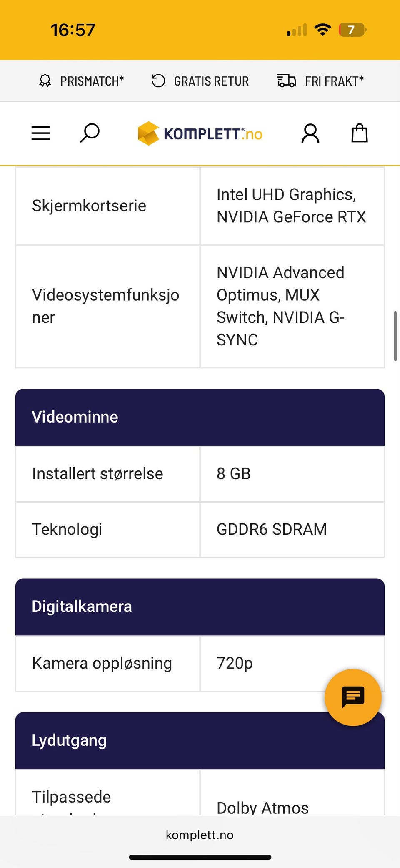Open the live chat bubble
Screen dimensions: 400x868
pos(353,697)
